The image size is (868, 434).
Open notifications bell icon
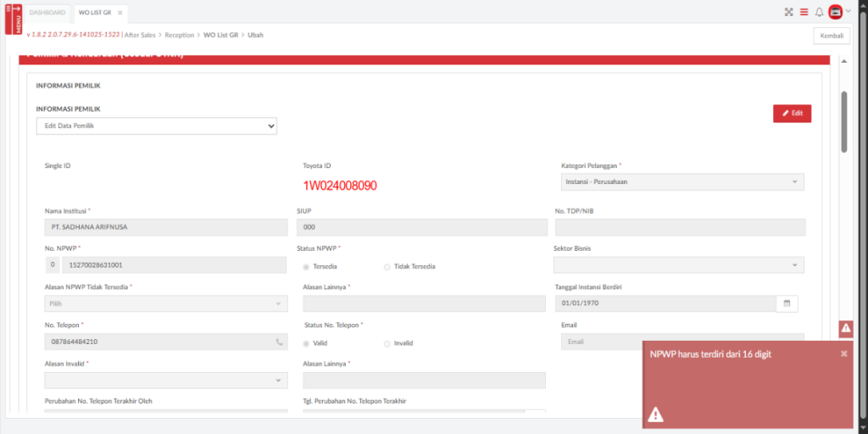(819, 12)
